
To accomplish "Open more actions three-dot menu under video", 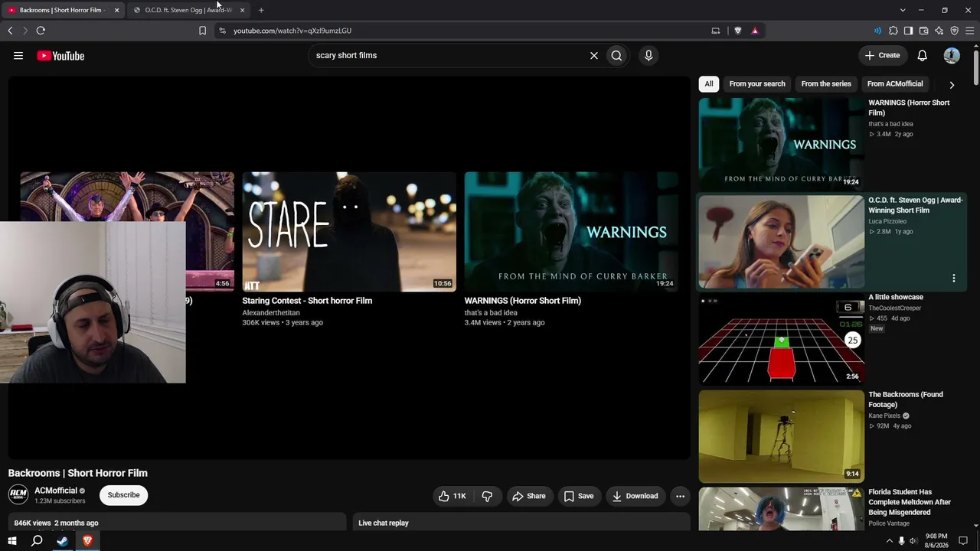I will pos(680,496).
